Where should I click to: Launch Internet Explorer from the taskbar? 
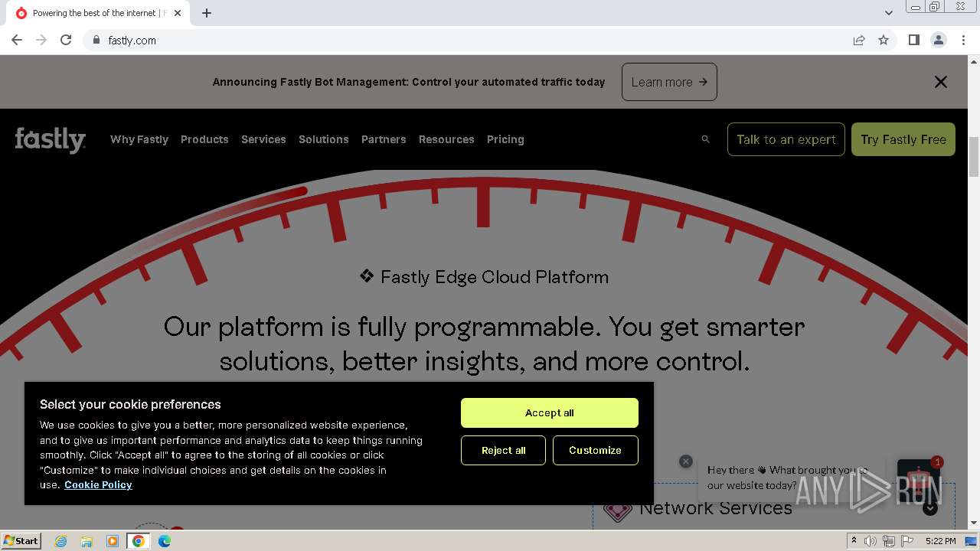coord(61,541)
